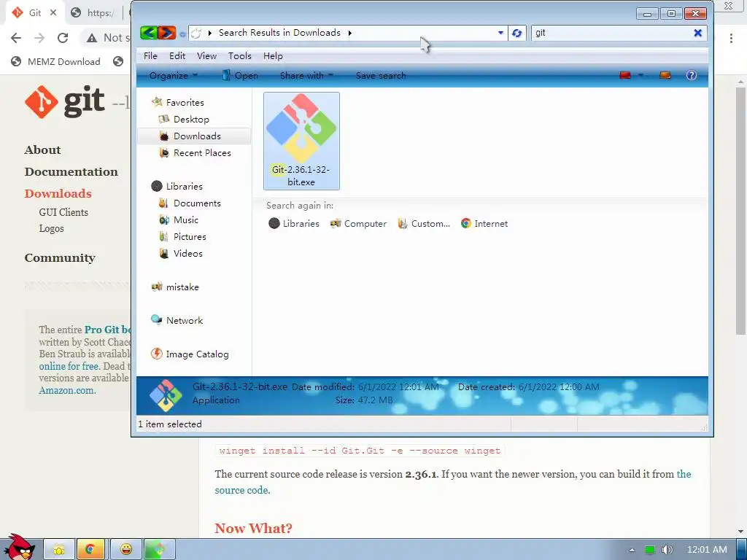Image resolution: width=747 pixels, height=560 pixels.
Task: Open the smiley face taskbar app
Action: coord(125,550)
